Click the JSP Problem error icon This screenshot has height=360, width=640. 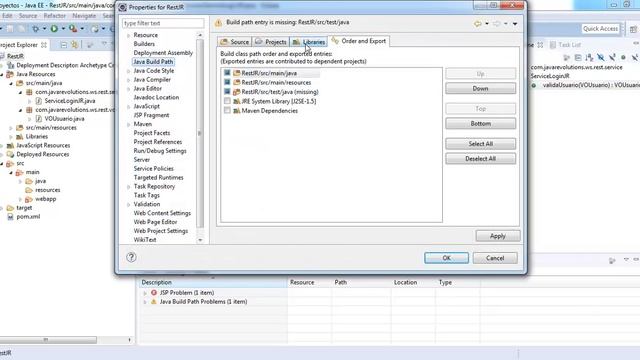pyautogui.click(x=154, y=293)
